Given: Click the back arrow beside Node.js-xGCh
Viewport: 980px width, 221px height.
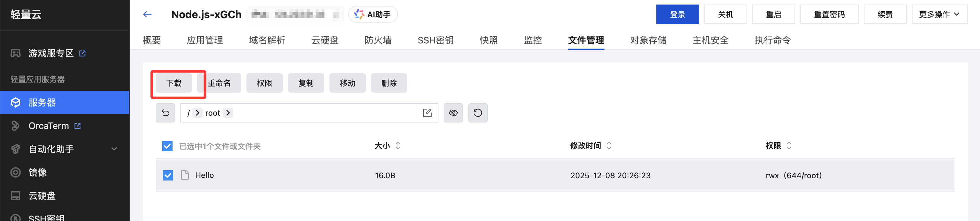Looking at the screenshot, I should (147, 15).
